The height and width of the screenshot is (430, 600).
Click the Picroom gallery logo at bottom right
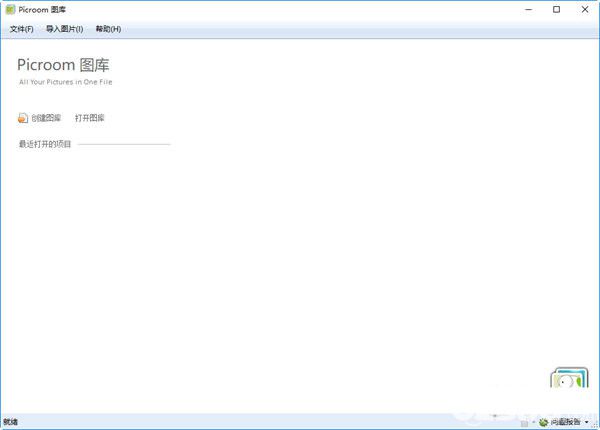coord(569,378)
